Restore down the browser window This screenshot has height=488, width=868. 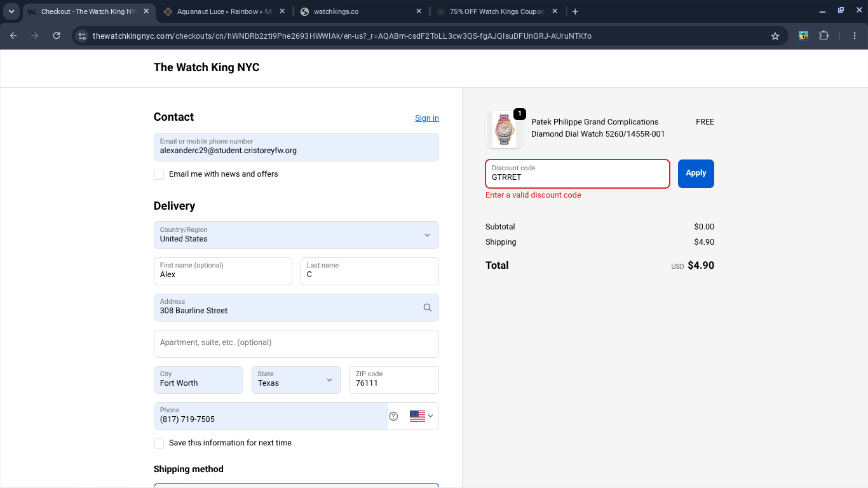tap(841, 11)
